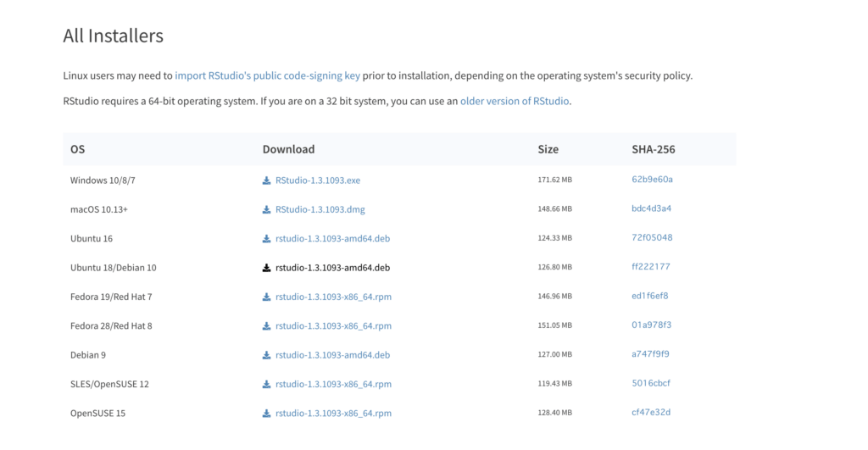Open SHA-256 hash 62b9e60a
Image resolution: width=868 pixels, height=450 pixels.
pyautogui.click(x=652, y=180)
